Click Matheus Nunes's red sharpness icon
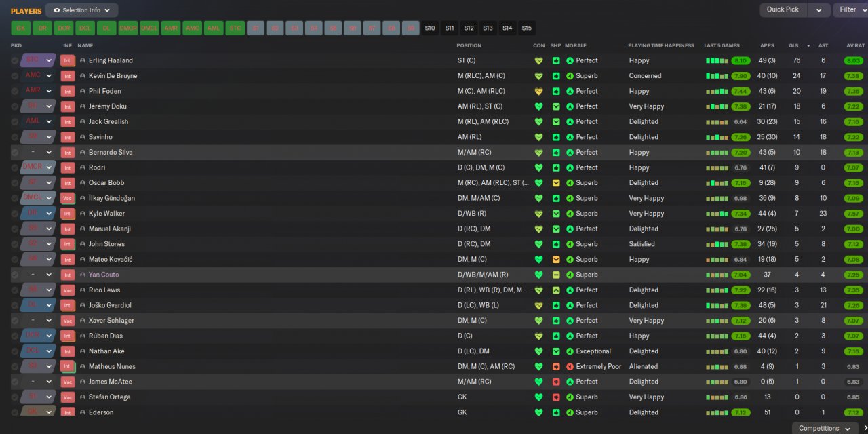868x434 pixels. pos(556,366)
